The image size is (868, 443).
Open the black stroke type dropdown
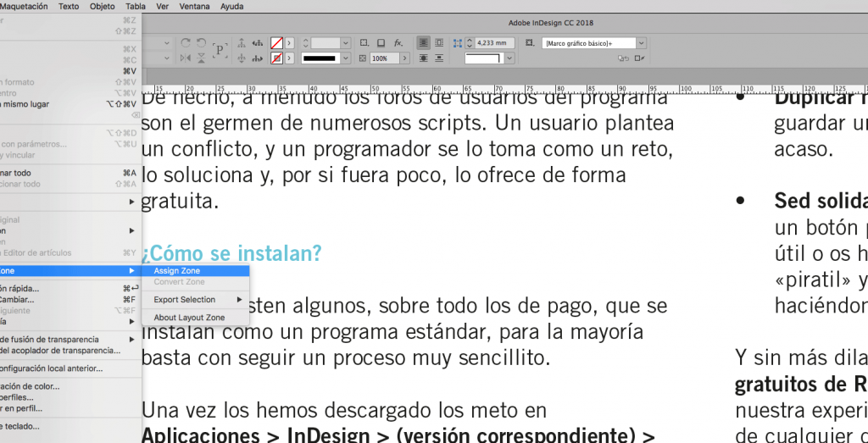point(346,58)
